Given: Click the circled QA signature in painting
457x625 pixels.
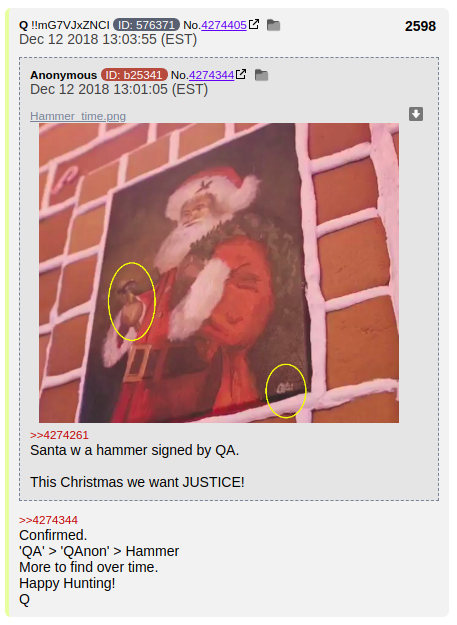Looking at the screenshot, I should tap(286, 391).
